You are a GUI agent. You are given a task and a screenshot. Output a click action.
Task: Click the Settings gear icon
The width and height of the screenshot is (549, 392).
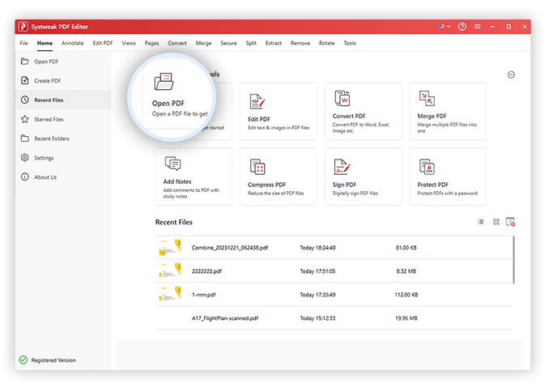tap(24, 158)
